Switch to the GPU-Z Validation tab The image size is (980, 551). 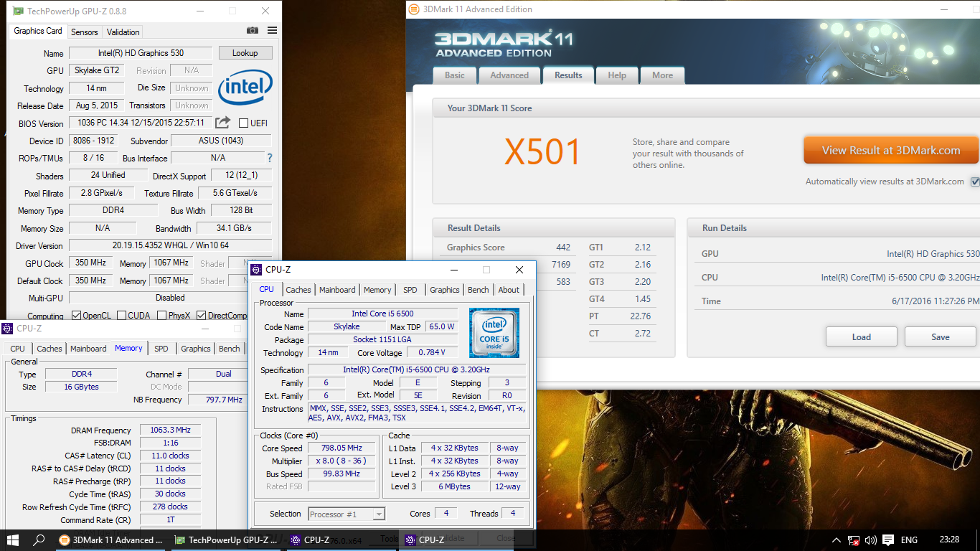click(x=123, y=32)
